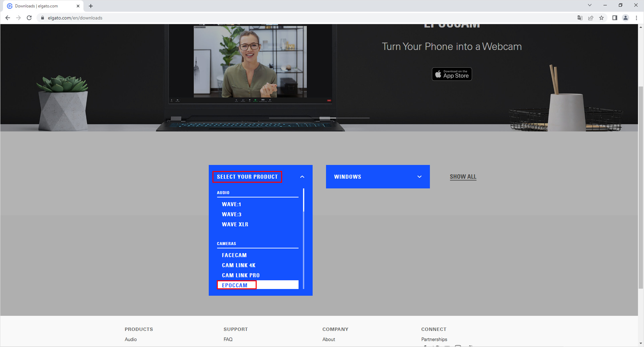
Task: Close the Chrome window
Action: [x=636, y=5]
